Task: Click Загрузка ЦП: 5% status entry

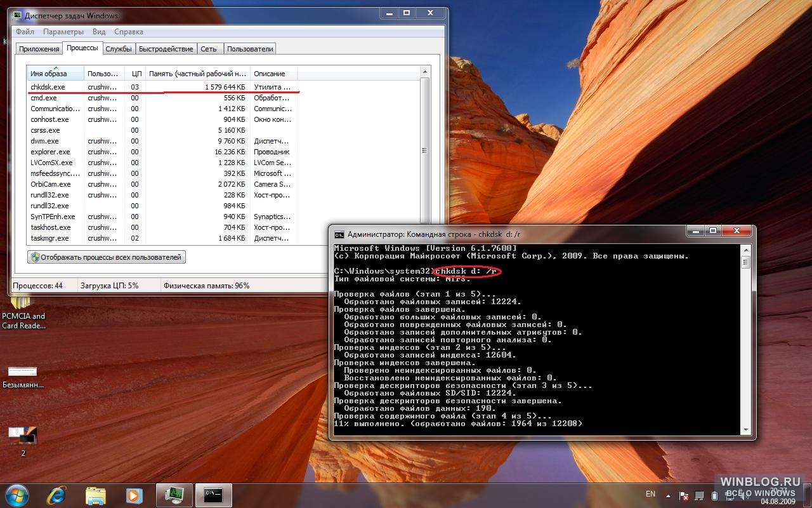Action: (x=109, y=286)
